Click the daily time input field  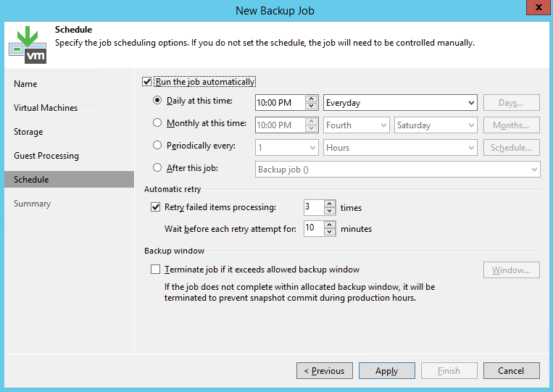click(x=279, y=103)
